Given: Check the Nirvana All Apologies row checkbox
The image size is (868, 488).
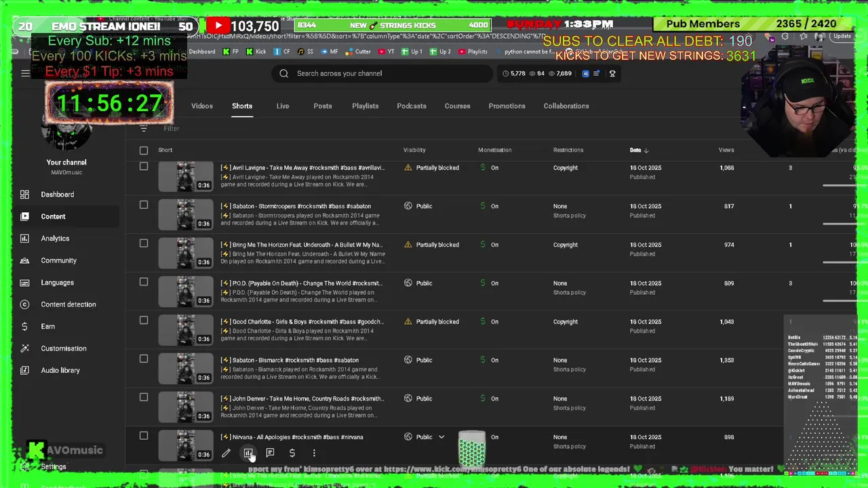Looking at the screenshot, I should [x=143, y=436].
